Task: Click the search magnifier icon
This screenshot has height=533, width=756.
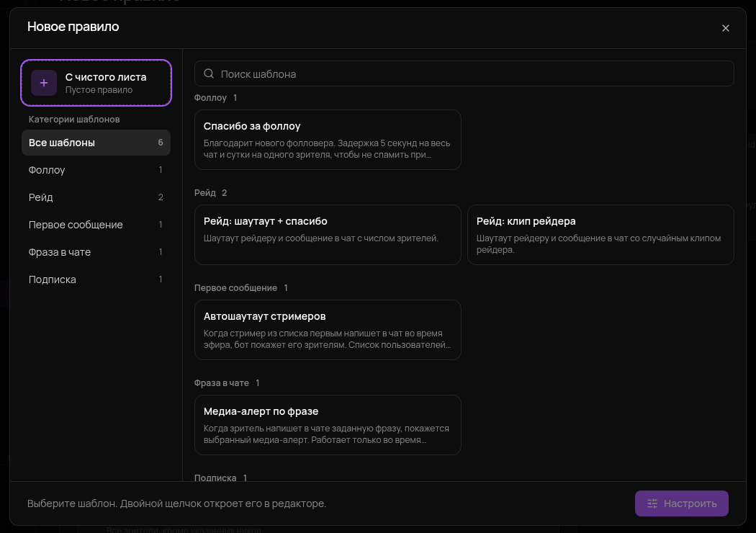Action: click(x=209, y=73)
